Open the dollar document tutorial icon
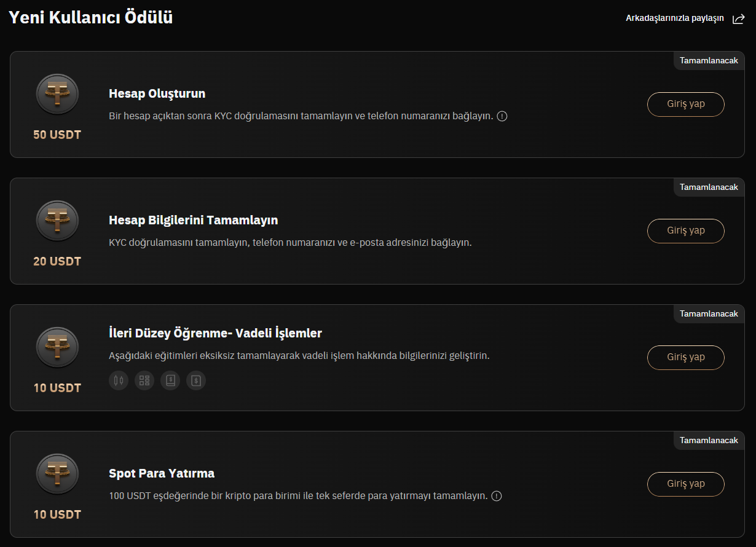Viewport: 756px width, 547px height. click(x=196, y=380)
